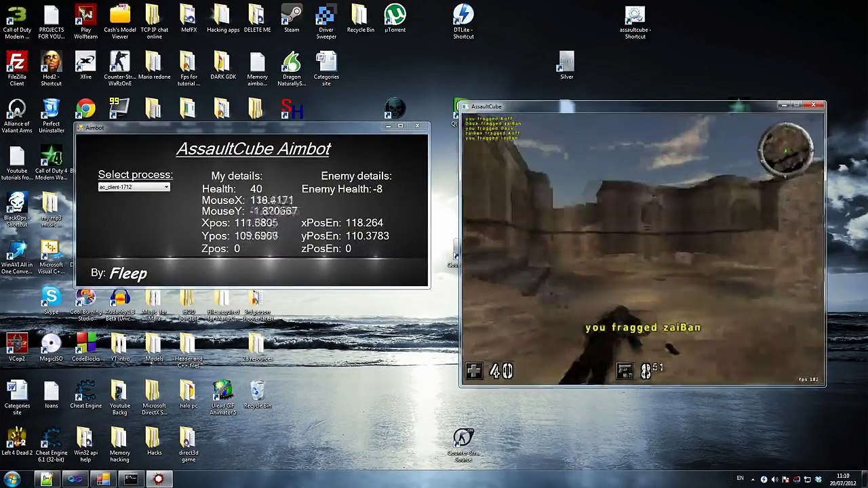Screen dimensions: 868x488
Task: Focus the AssaultCube game viewport
Action: (643, 249)
